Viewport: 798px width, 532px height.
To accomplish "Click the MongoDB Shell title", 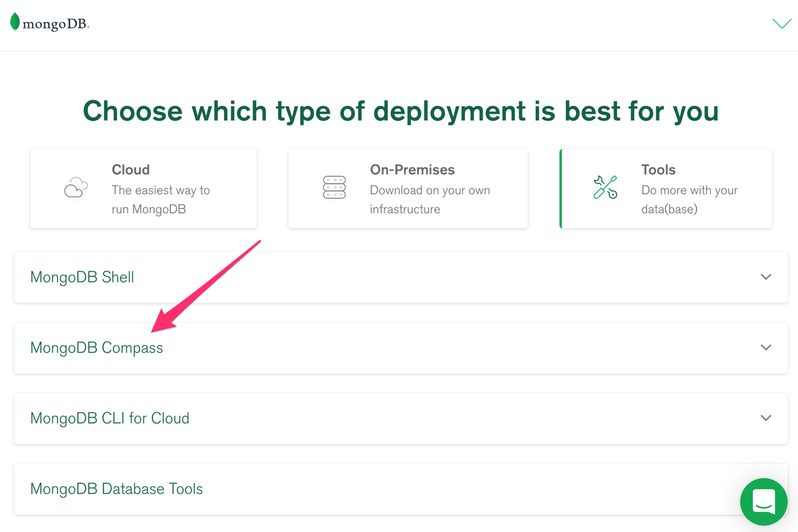I will tap(82, 277).
